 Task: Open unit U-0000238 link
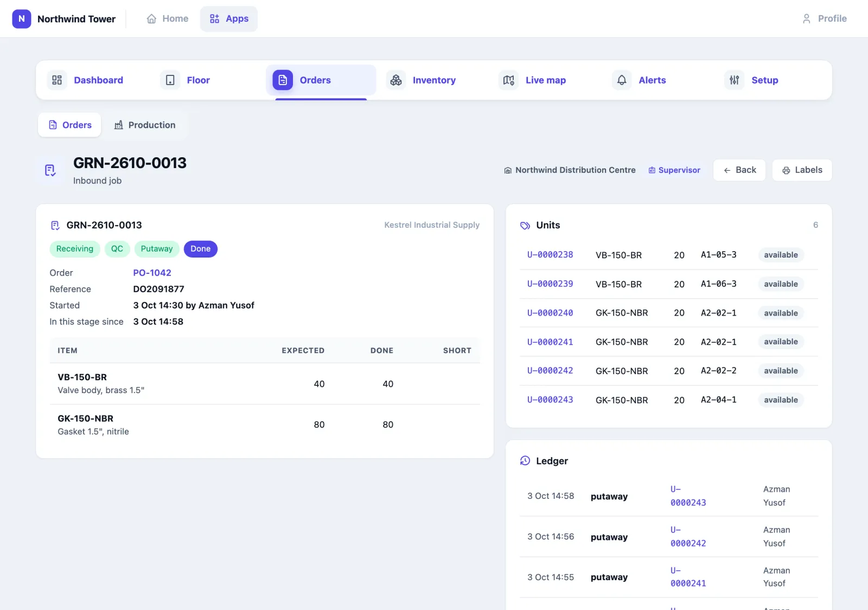550,255
